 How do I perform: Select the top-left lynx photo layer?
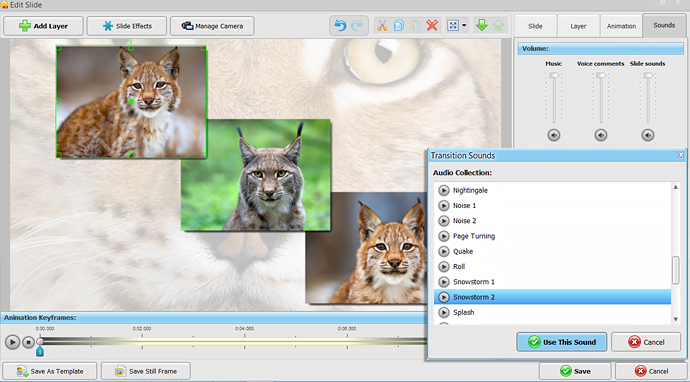[x=131, y=101]
